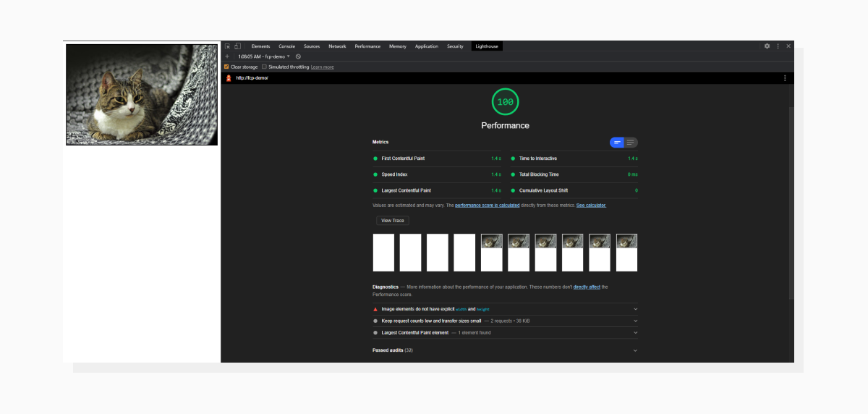This screenshot has width=868, height=414.
Task: Switch metrics to compact view
Action: (x=617, y=143)
